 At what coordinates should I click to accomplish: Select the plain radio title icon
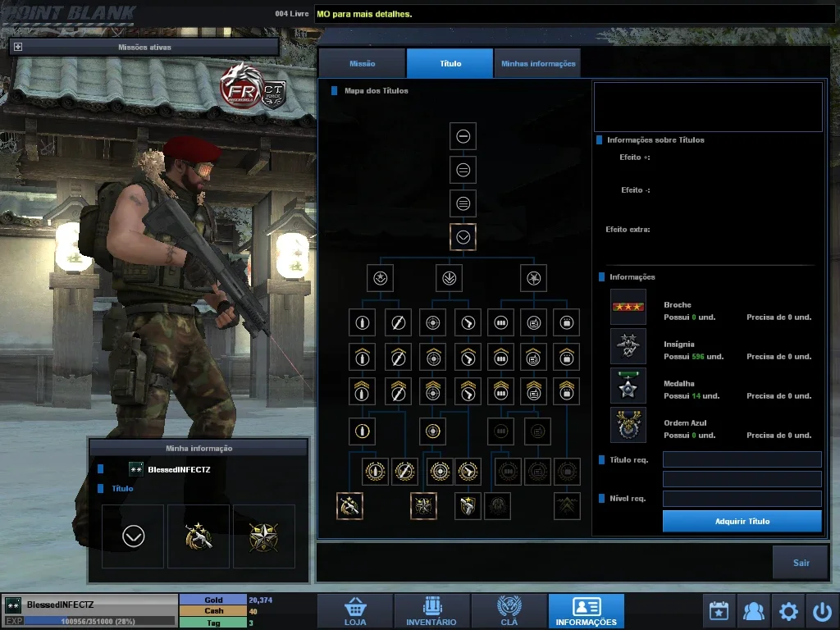(x=533, y=322)
